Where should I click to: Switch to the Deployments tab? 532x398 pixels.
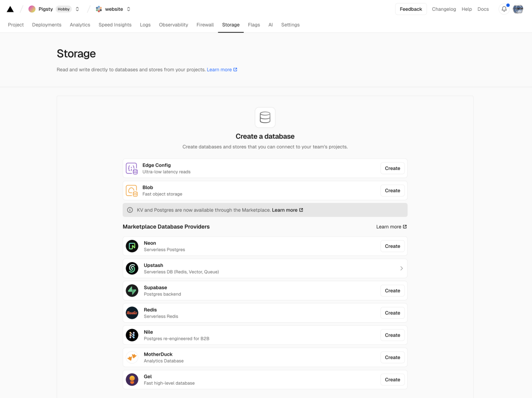click(47, 25)
